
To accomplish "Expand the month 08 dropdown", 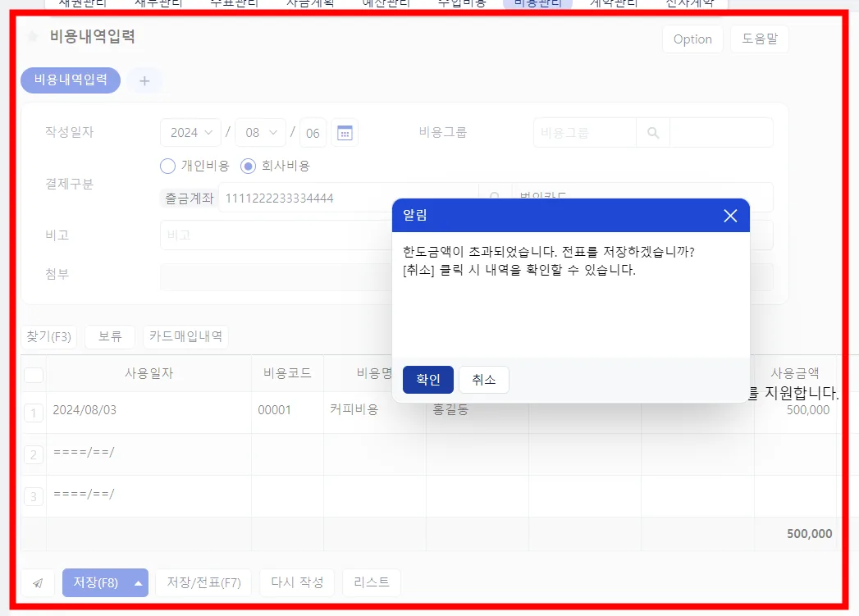I will coord(261,133).
